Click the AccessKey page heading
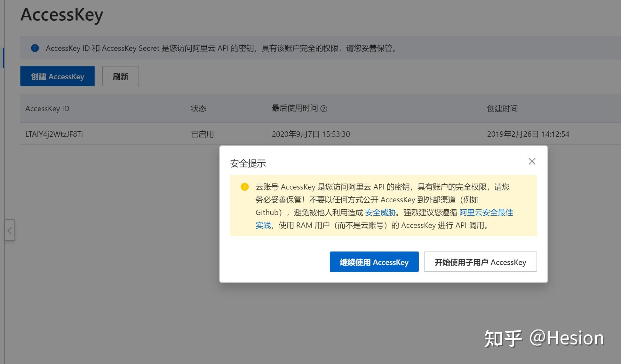The width and height of the screenshot is (621, 364). (x=62, y=15)
